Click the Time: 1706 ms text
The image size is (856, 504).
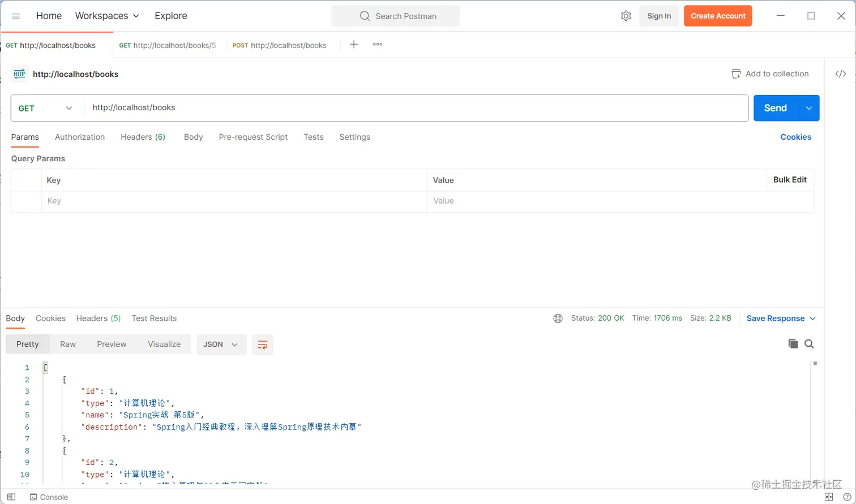[x=657, y=318]
